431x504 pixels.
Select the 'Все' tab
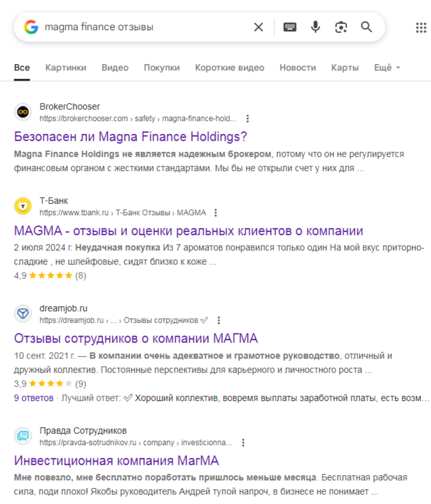tap(22, 67)
